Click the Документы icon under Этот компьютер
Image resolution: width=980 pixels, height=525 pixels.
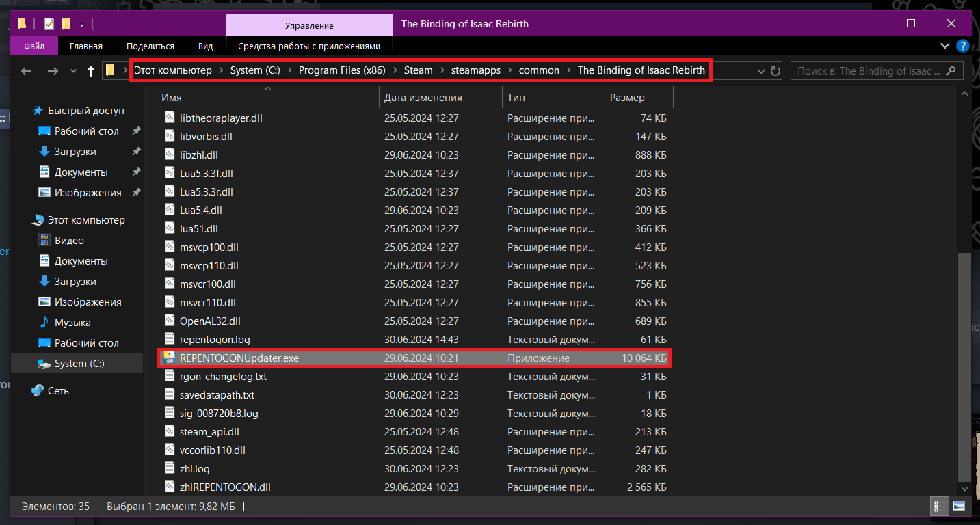pyautogui.click(x=44, y=261)
